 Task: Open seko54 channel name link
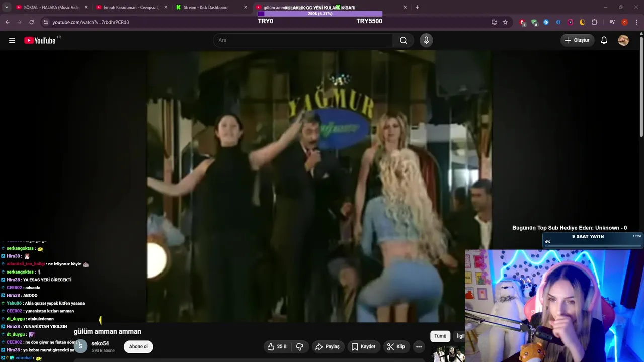(100, 343)
